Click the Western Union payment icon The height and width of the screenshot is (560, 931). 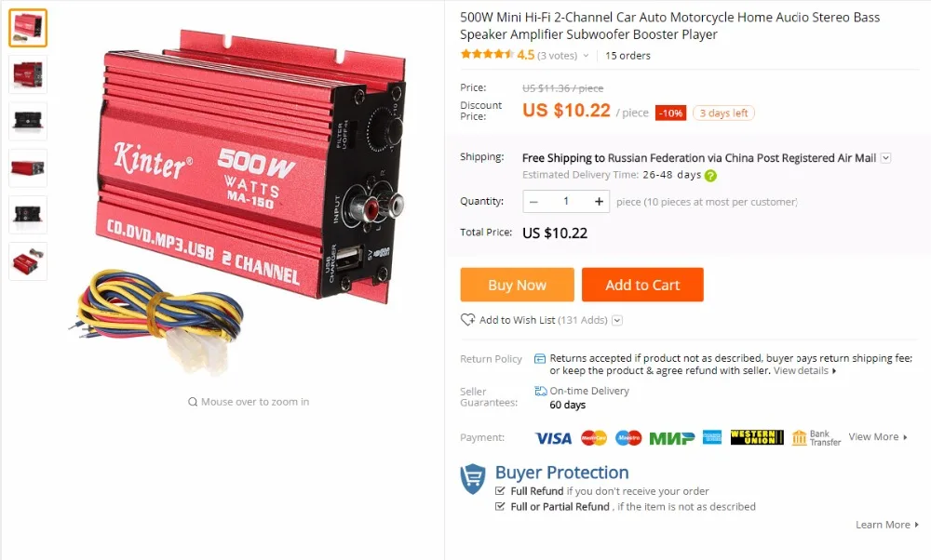click(757, 438)
